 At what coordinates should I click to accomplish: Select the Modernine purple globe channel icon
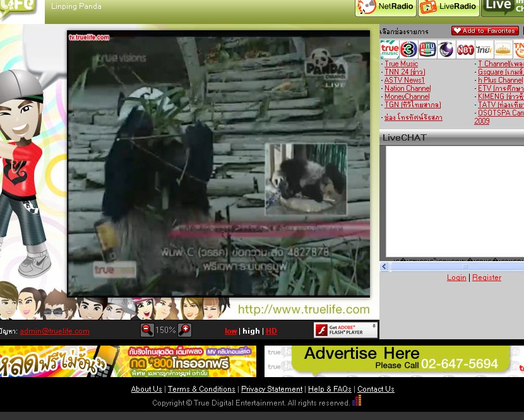[446, 49]
